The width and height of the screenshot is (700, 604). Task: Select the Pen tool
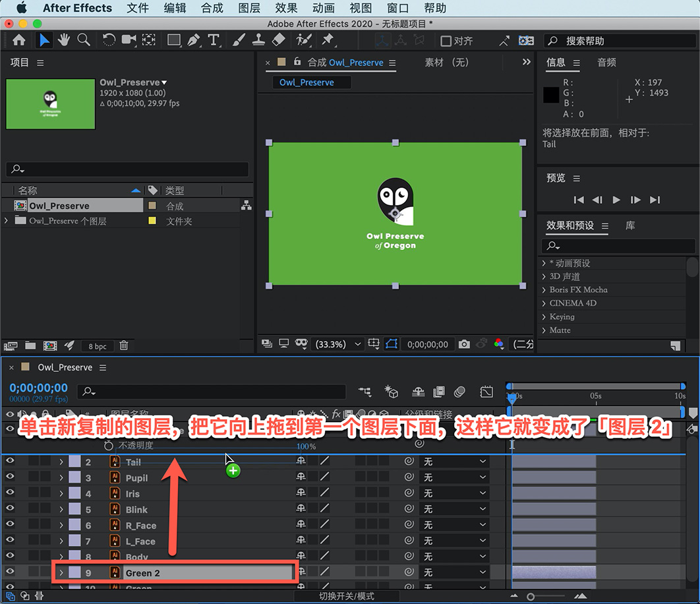coord(194,40)
